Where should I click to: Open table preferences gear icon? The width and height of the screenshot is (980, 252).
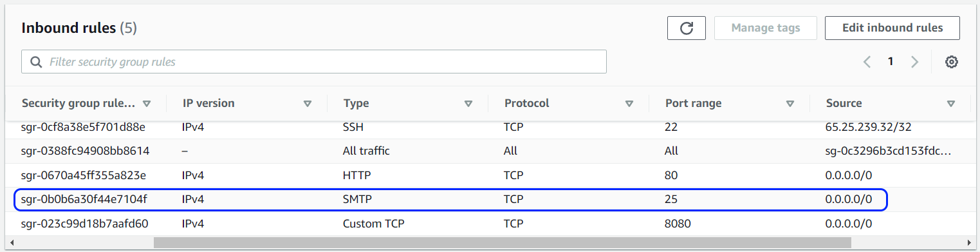[952, 62]
